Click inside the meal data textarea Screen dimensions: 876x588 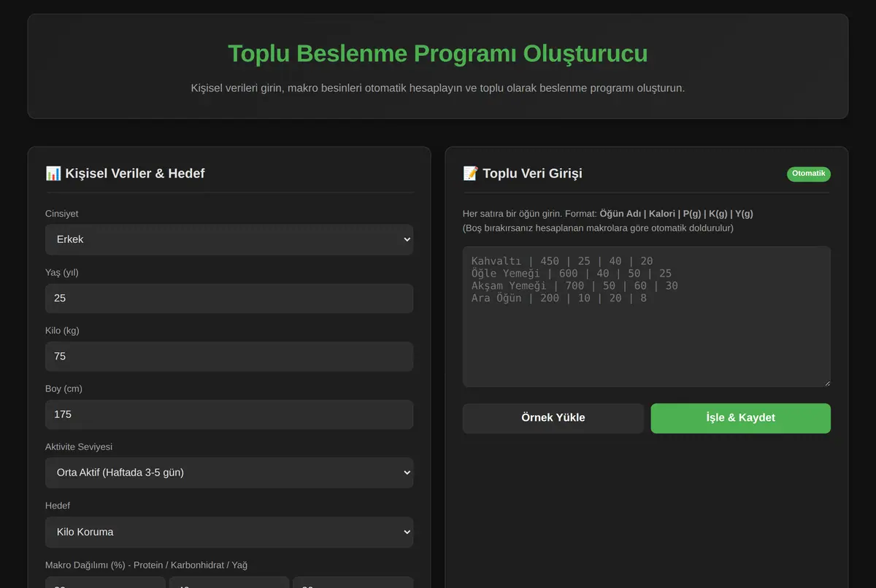(x=647, y=317)
